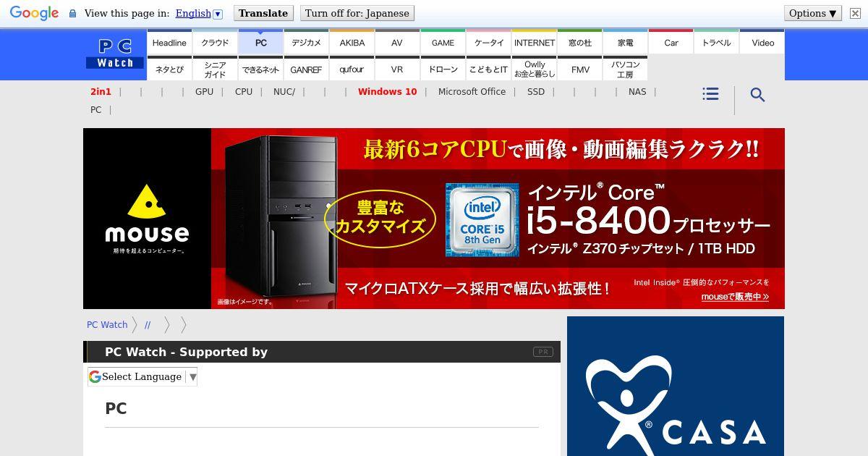Open the CPU topic link
868x456 pixels.
(x=244, y=91)
